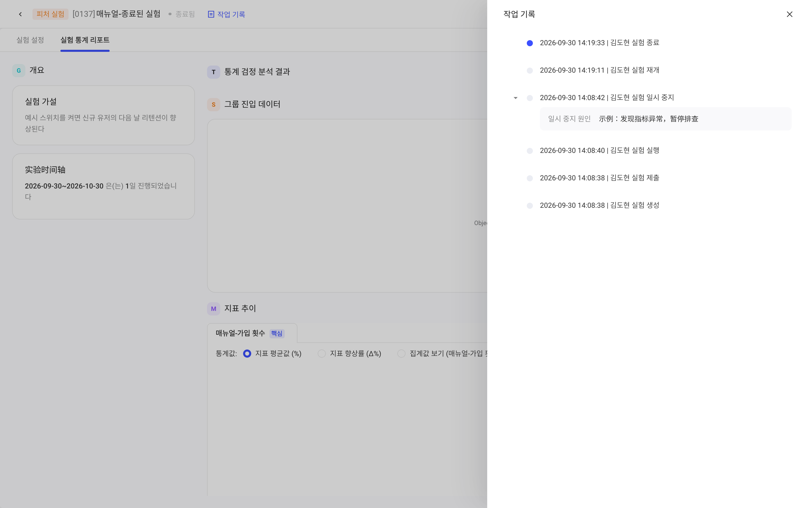
Task: Select the 14:19:11 김도현 실험 재개 record
Action: pyautogui.click(x=599, y=70)
